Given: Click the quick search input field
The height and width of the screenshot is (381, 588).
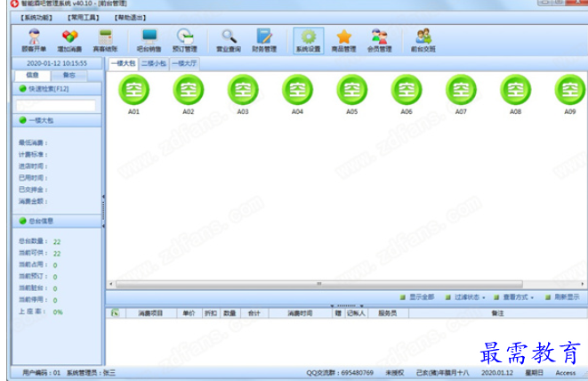Looking at the screenshot, I should coord(56,105).
